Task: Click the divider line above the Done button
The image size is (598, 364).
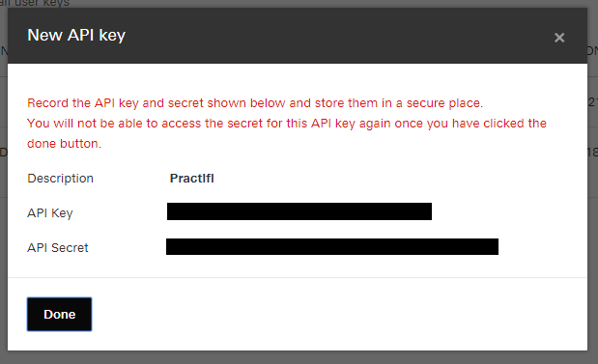Action: pyautogui.click(x=298, y=277)
